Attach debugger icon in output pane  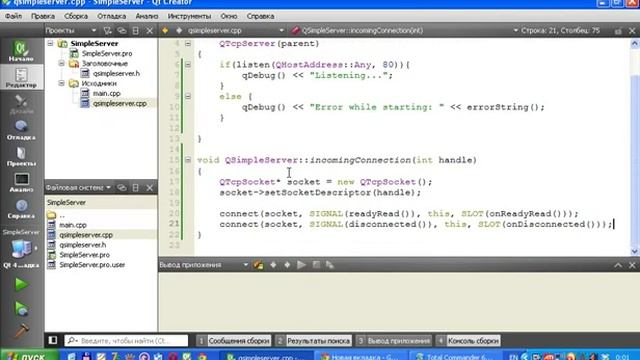(330, 265)
